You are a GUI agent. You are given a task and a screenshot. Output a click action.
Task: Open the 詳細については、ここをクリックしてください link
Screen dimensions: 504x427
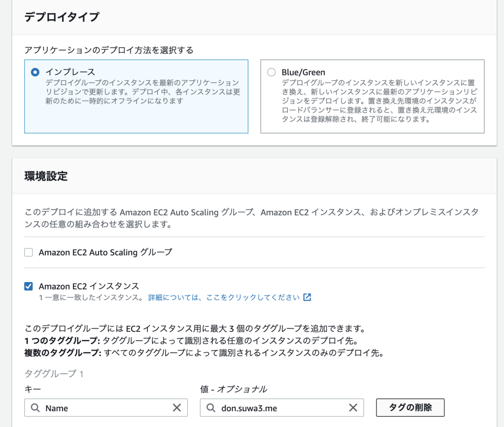(224, 297)
